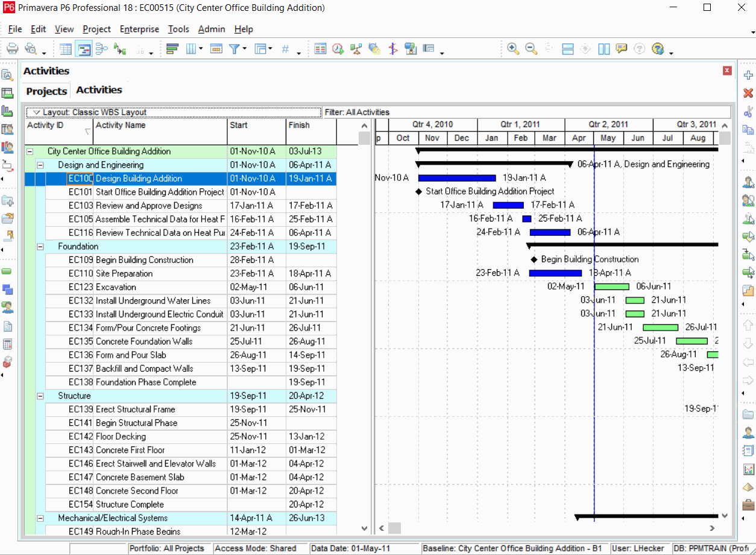The image size is (756, 555).
Task: Open the Tools menu
Action: (x=178, y=29)
